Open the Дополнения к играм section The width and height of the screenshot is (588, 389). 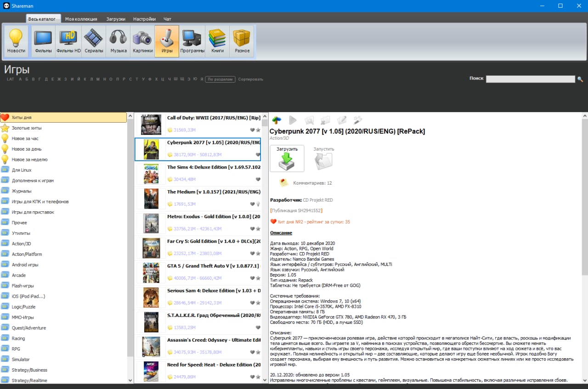pos(63,180)
